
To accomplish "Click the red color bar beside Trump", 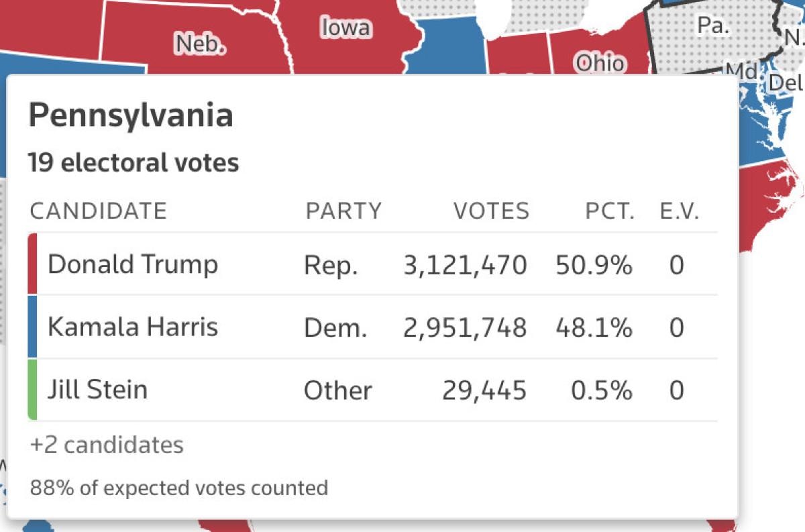I will [32, 264].
